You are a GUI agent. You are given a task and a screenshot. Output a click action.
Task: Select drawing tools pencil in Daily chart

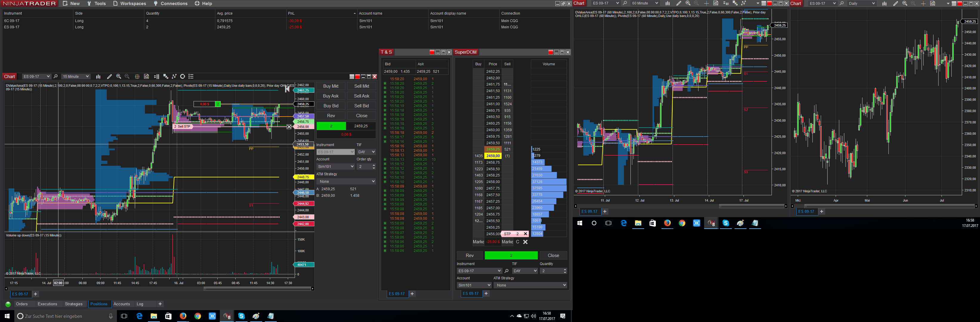[896, 3]
